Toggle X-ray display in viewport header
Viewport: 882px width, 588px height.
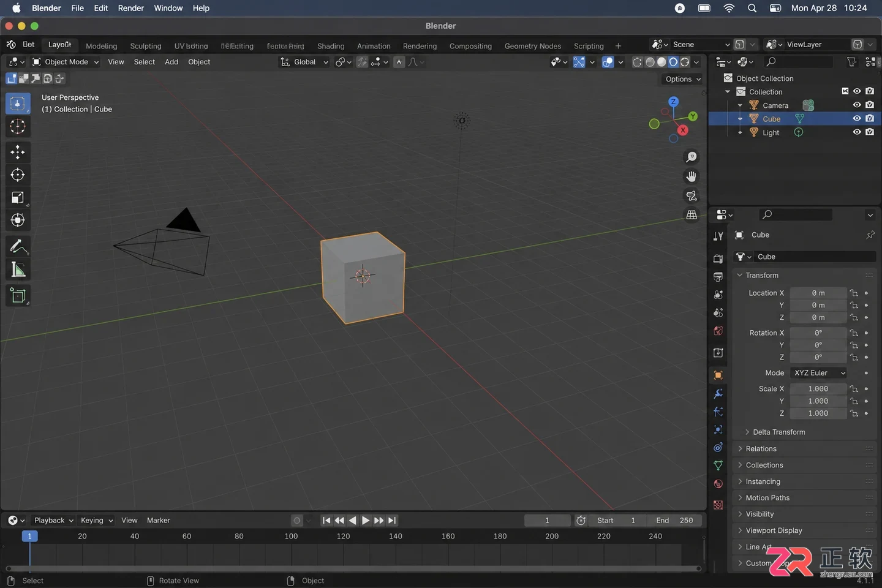[x=638, y=62]
